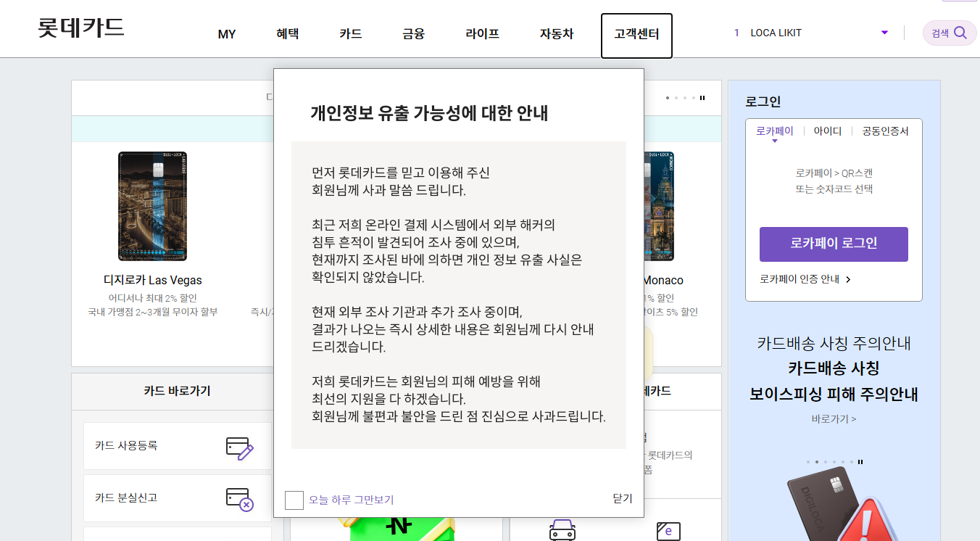Check the 오늘 하루 그만보기 checkbox
980x541 pixels.
coord(294,500)
